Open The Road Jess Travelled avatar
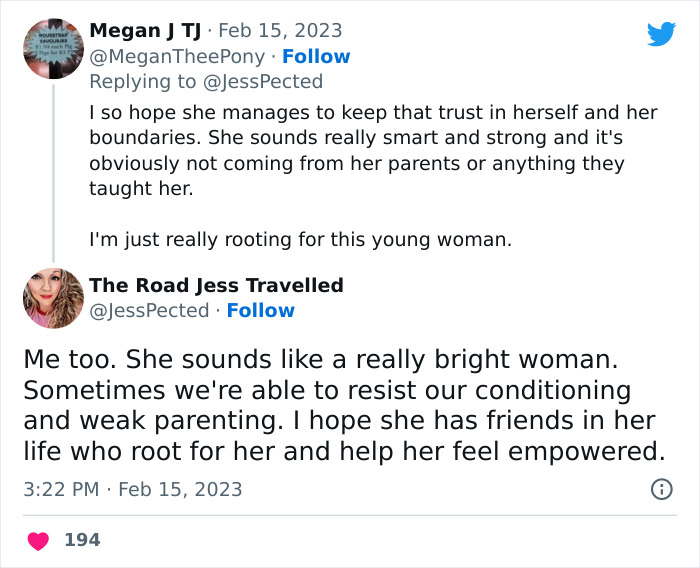This screenshot has height=568, width=700. 53,298
